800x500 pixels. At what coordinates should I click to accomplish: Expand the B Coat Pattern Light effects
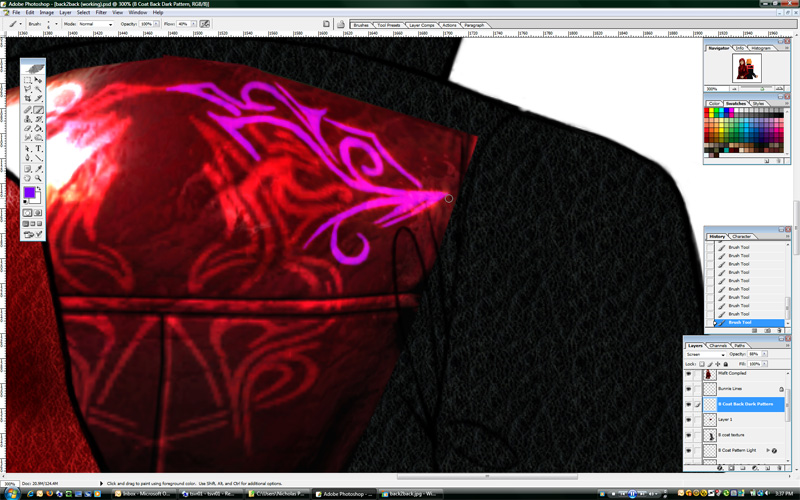click(x=766, y=451)
